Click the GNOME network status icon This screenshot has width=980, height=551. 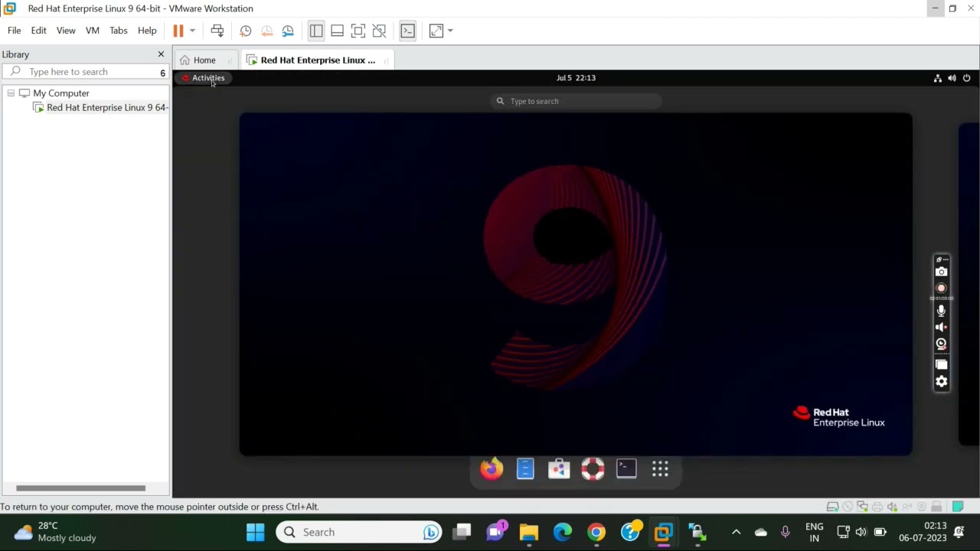pyautogui.click(x=937, y=78)
